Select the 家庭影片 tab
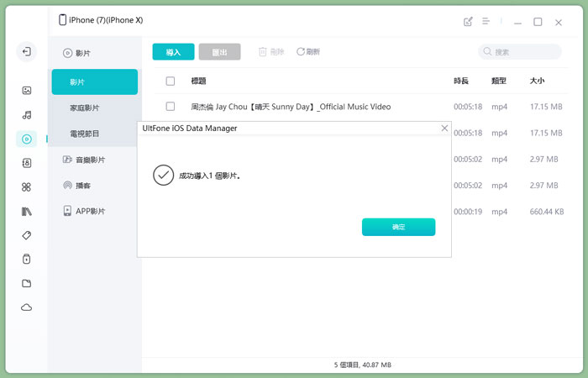Screen dimensions: 588x378 click(85, 108)
